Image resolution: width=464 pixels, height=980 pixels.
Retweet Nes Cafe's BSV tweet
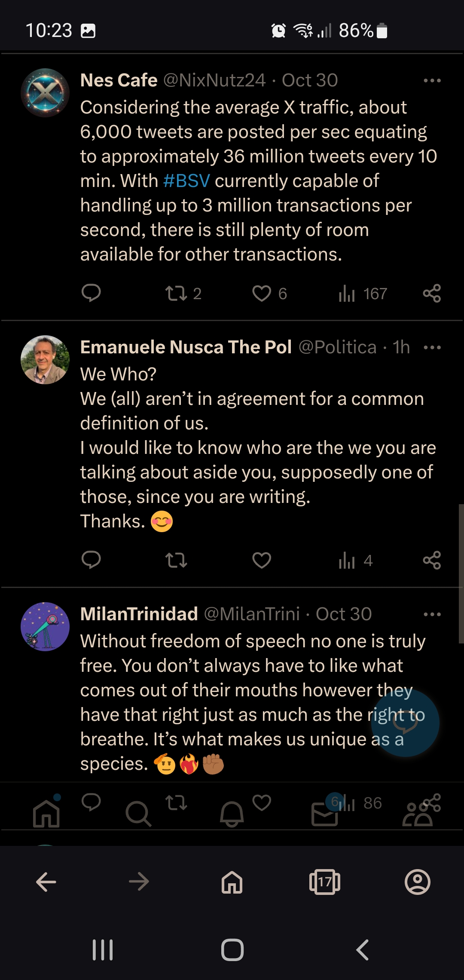click(x=183, y=294)
